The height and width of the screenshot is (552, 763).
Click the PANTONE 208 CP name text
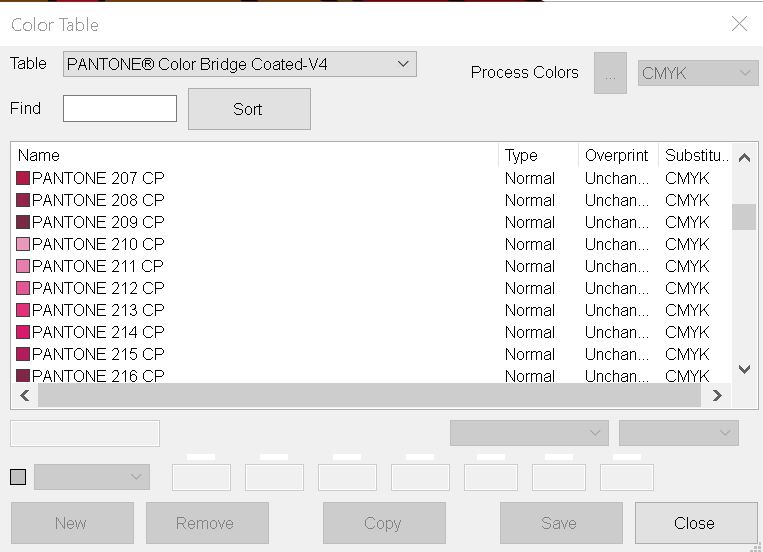[98, 200]
